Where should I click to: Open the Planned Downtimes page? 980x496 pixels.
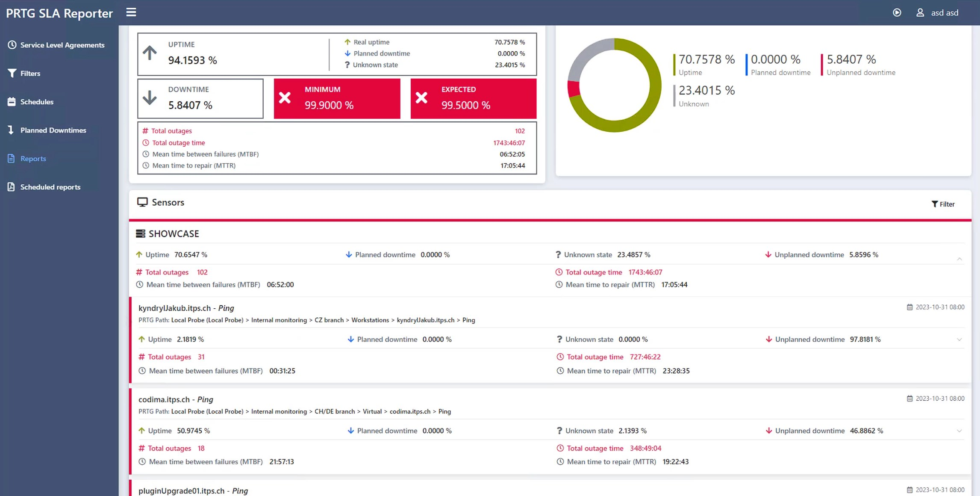pyautogui.click(x=53, y=130)
